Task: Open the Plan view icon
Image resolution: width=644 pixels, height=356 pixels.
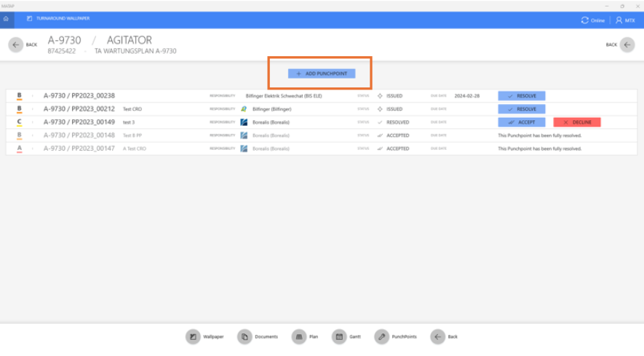Action: pyautogui.click(x=298, y=336)
